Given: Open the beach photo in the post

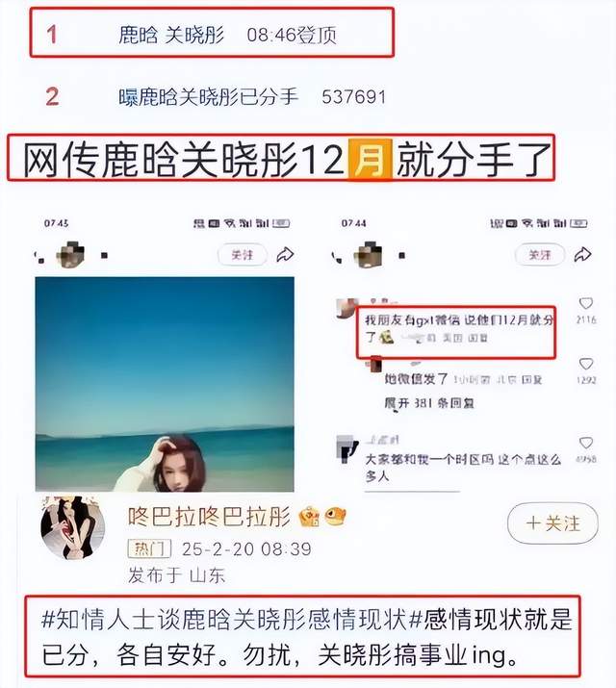Looking at the screenshot, I should (x=165, y=384).
